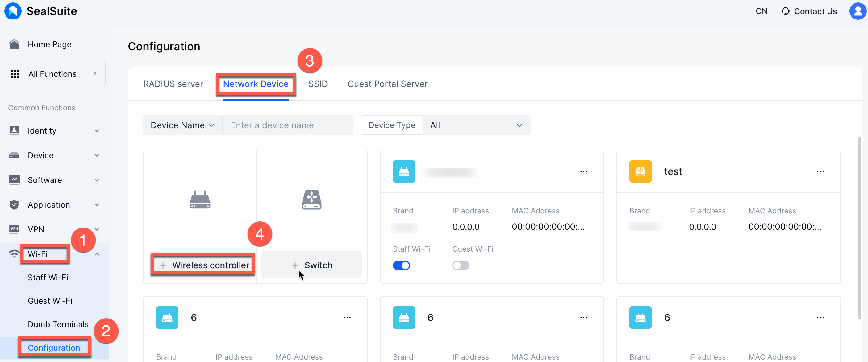Viewport: 868px width, 362px height.
Task: Click router icon of bottom-right device 6
Action: (x=640, y=318)
